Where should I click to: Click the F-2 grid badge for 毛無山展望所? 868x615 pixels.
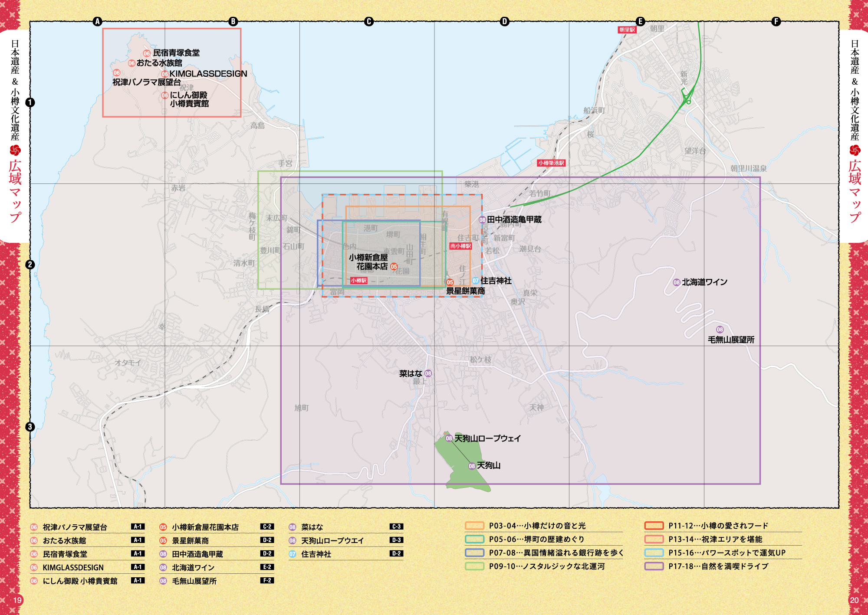[x=267, y=580]
